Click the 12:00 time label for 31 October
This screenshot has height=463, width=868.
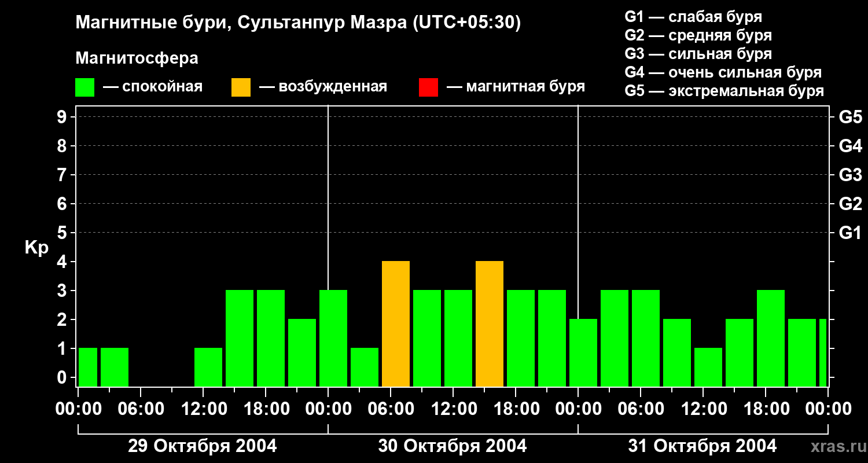704,409
